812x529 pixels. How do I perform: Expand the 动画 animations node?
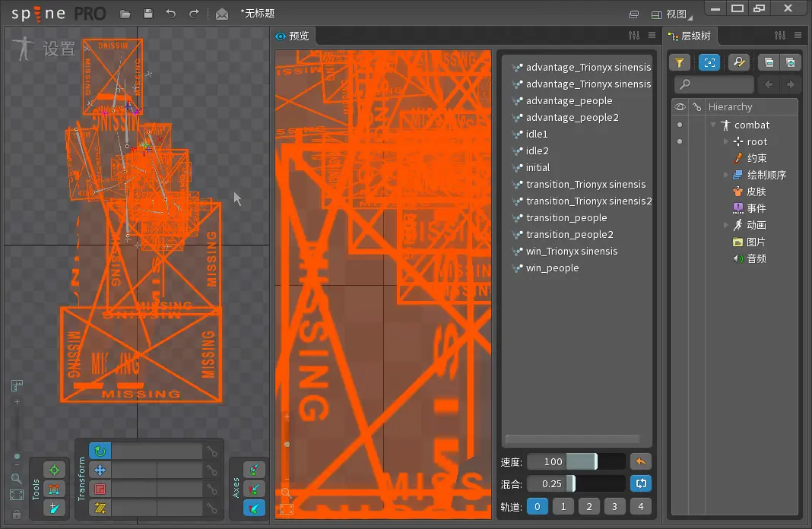726,225
